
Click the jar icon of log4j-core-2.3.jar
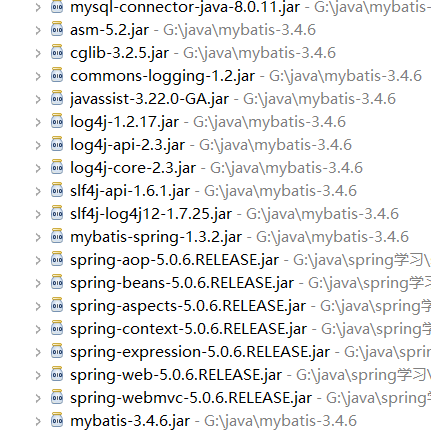pos(57,167)
